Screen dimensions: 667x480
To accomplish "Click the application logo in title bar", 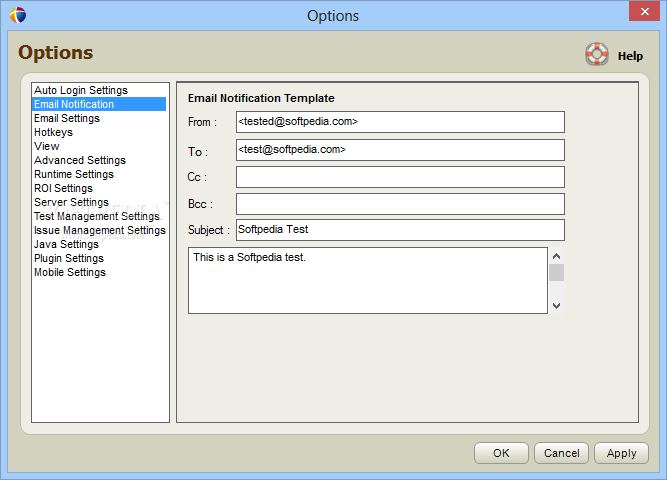I will (18, 15).
